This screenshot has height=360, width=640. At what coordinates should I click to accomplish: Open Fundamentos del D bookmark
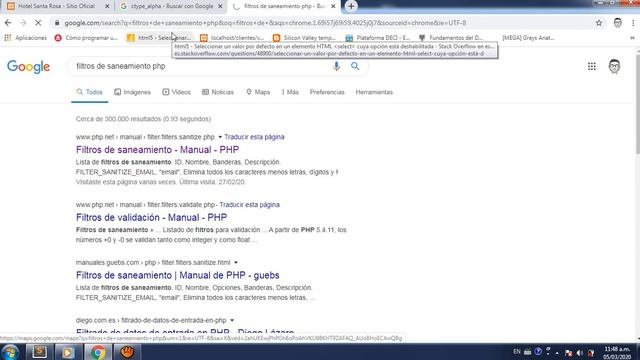[x=451, y=38]
